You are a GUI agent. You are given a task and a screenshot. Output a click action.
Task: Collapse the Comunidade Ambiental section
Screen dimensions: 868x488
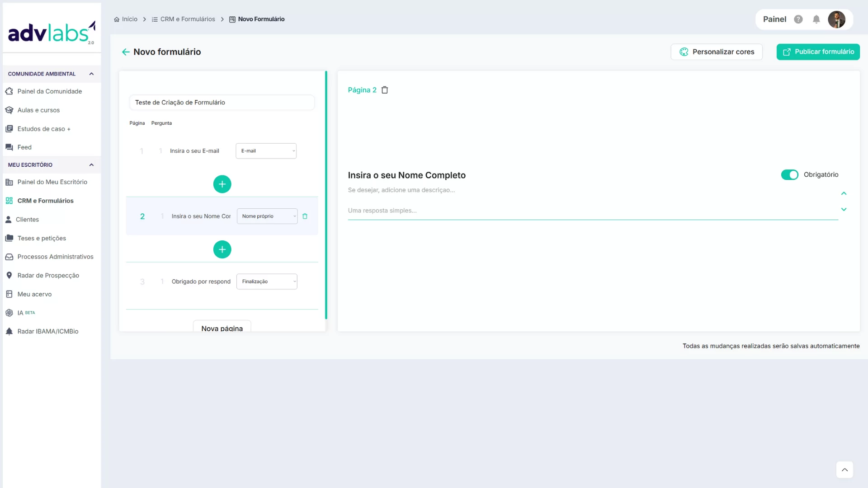(91, 74)
